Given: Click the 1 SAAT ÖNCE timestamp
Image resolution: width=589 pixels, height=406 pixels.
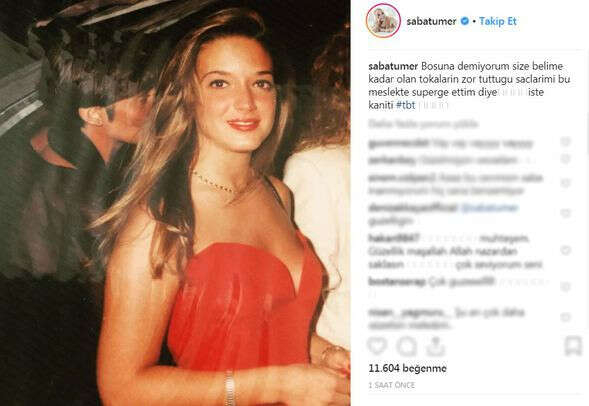Looking at the screenshot, I should (392, 385).
